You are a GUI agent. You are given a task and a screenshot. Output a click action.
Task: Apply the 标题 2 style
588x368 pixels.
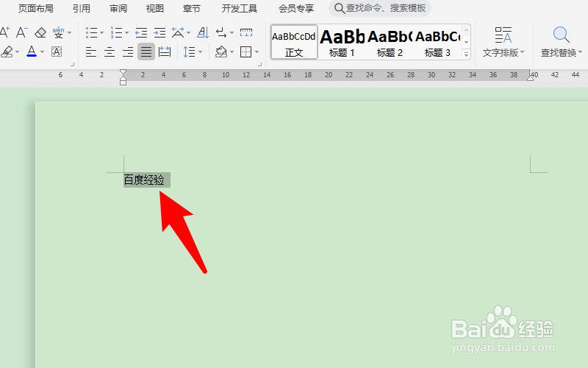[390, 43]
